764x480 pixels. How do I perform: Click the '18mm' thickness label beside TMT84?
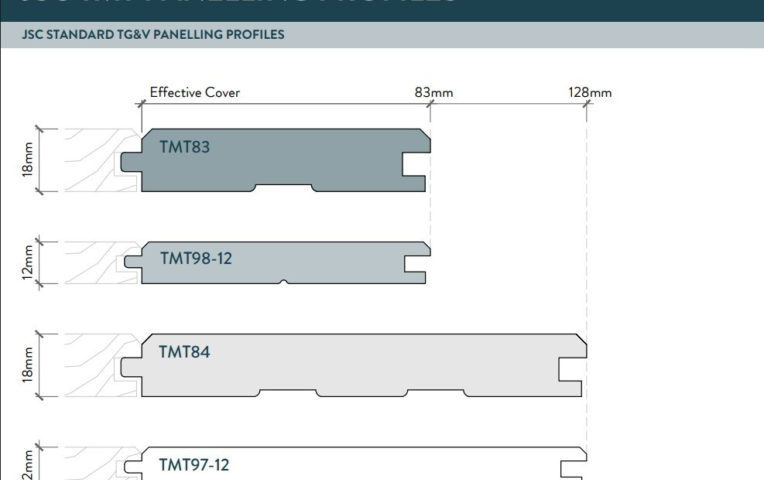tap(28, 365)
